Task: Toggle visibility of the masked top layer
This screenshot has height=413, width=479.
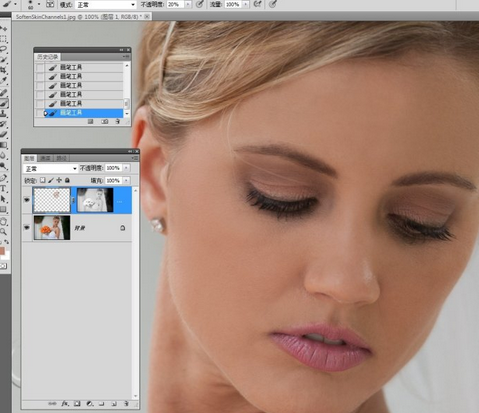Action: 27,200
